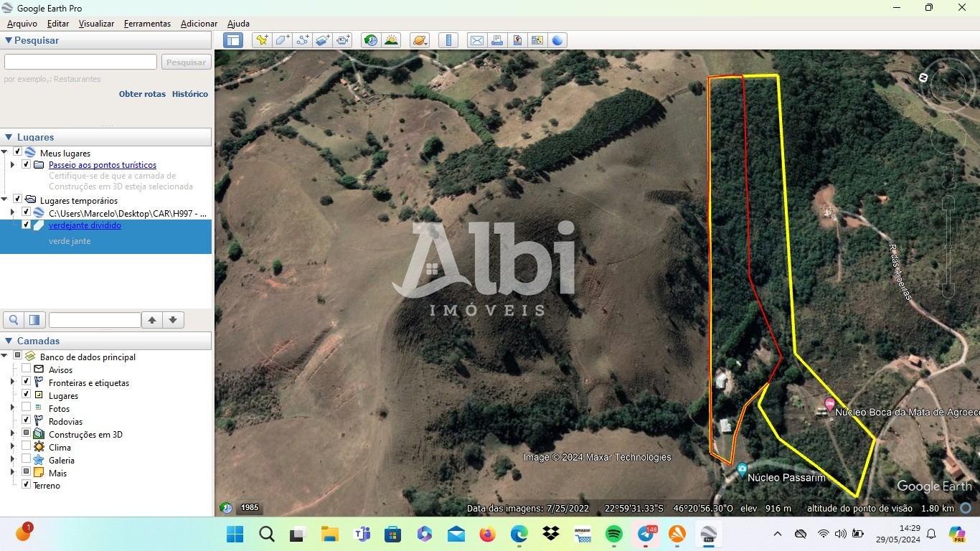Add a placemark with yellow pushpin tool
980x551 pixels.
(262, 40)
